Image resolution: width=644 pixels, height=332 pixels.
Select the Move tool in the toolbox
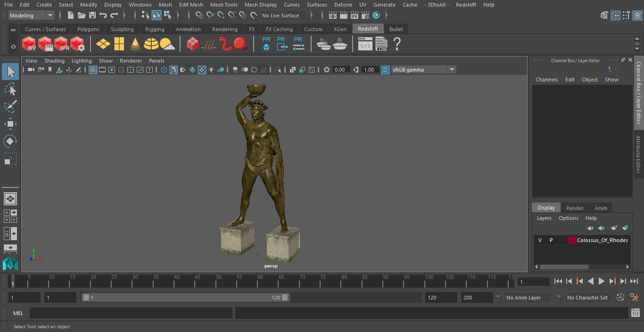click(x=10, y=124)
